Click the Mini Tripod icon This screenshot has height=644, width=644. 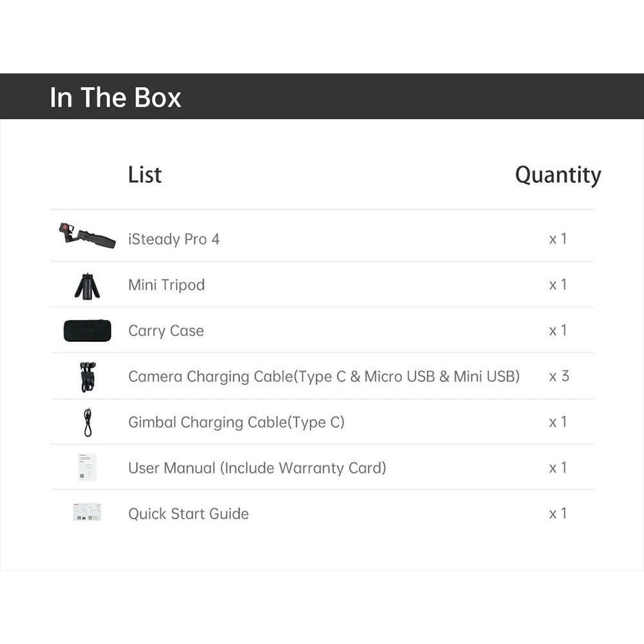87,285
